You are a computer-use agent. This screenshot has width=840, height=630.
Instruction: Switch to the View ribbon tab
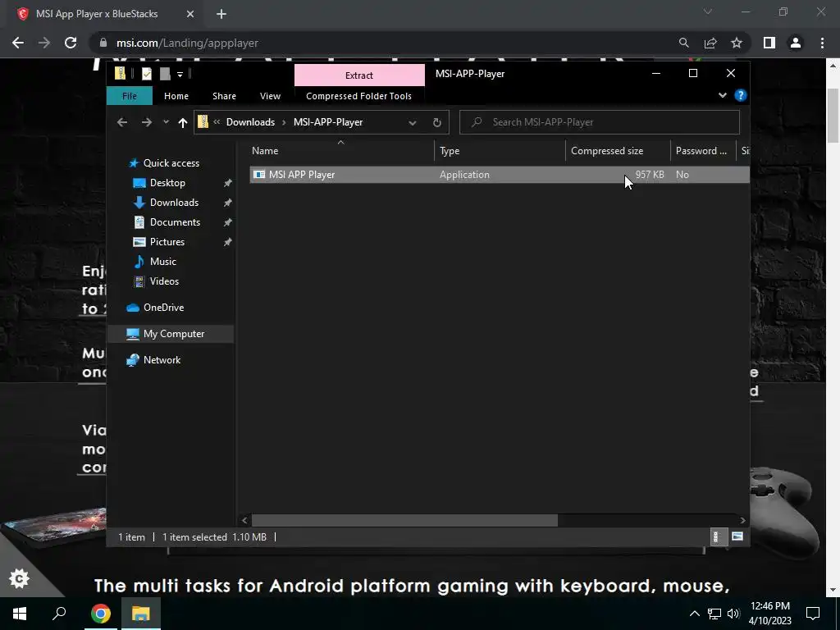tap(270, 96)
